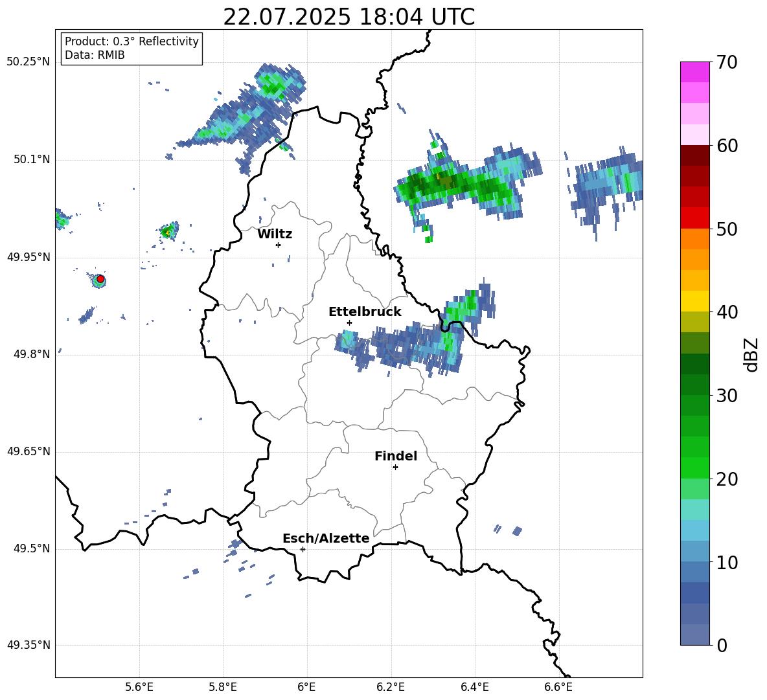Click the 50.1°N latitude label
This screenshot has height=700, width=767.
click(x=32, y=160)
